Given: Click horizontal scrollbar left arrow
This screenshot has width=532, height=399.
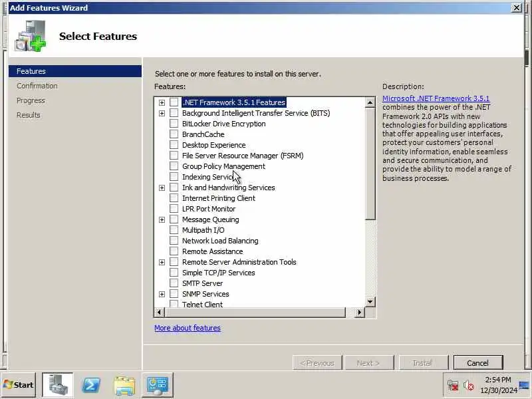Looking at the screenshot, I should click(x=159, y=312).
